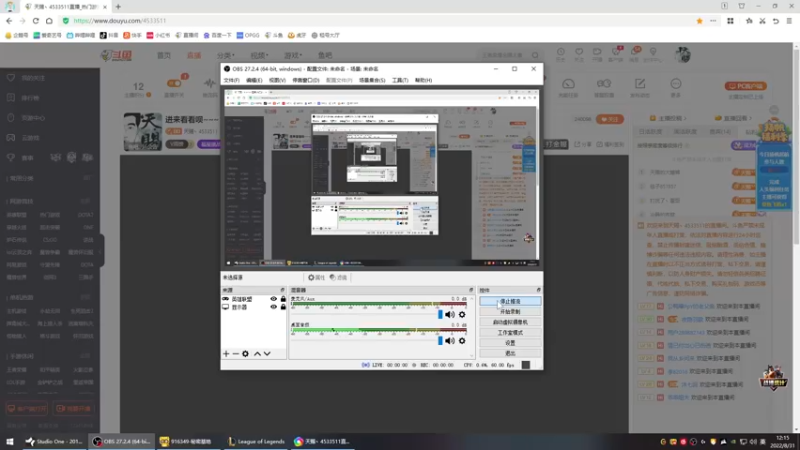Open 属性 (Properties) in the source toolbar
Image resolution: width=800 pixels, height=450 pixels.
[x=316, y=278]
